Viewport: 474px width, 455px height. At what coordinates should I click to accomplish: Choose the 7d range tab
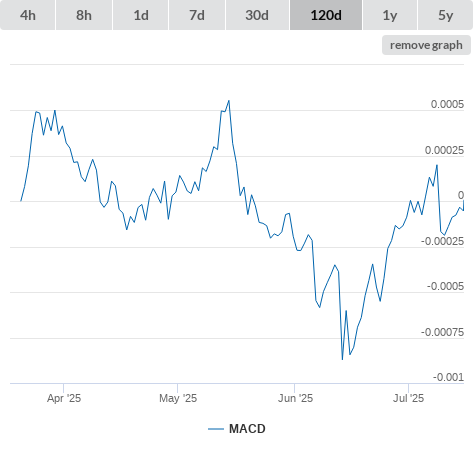point(197,15)
